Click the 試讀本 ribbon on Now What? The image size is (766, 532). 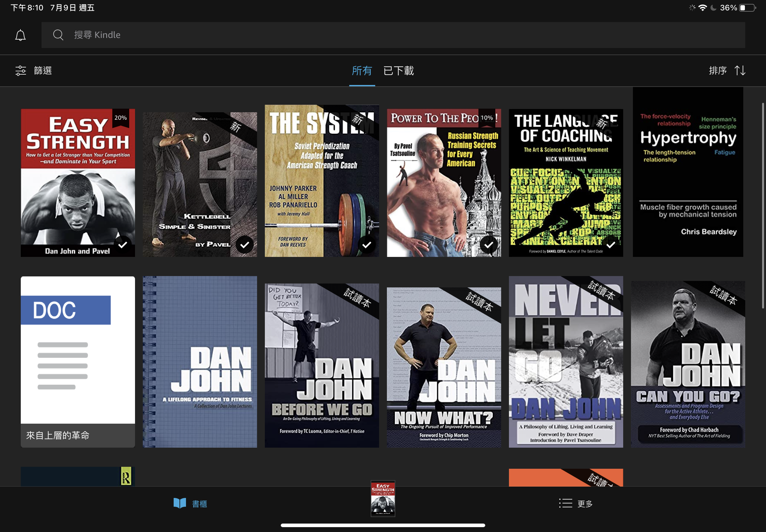479,302
